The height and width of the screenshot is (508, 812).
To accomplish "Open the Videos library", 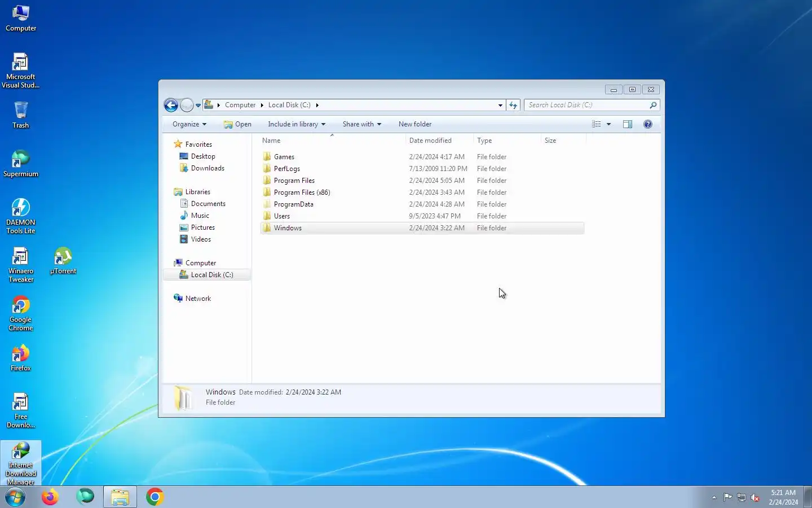I will (195, 239).
